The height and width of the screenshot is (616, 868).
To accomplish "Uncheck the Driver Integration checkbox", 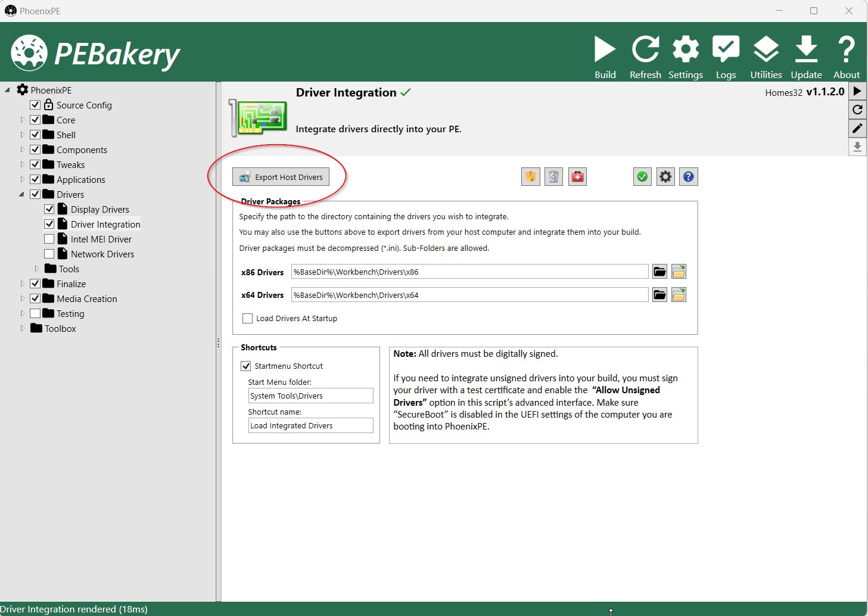I will point(49,224).
